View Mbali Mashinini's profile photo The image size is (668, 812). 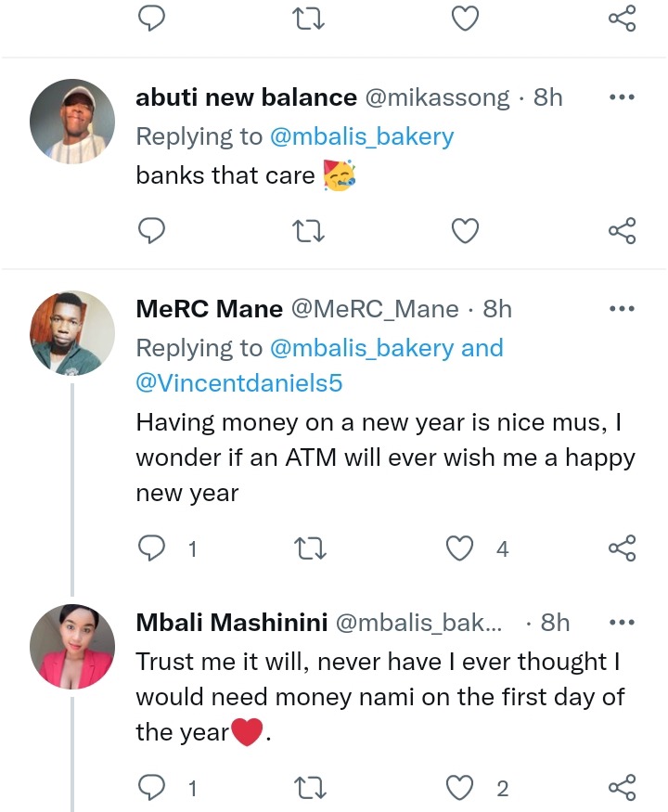click(72, 646)
